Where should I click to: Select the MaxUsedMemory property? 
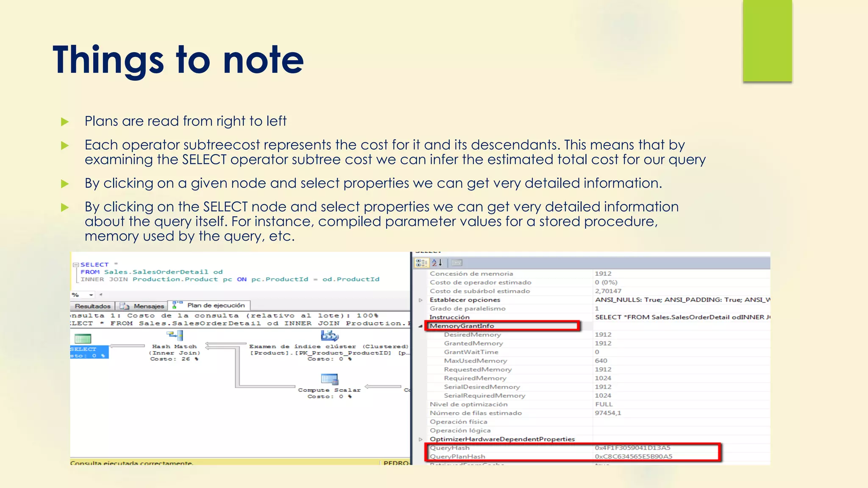(476, 361)
